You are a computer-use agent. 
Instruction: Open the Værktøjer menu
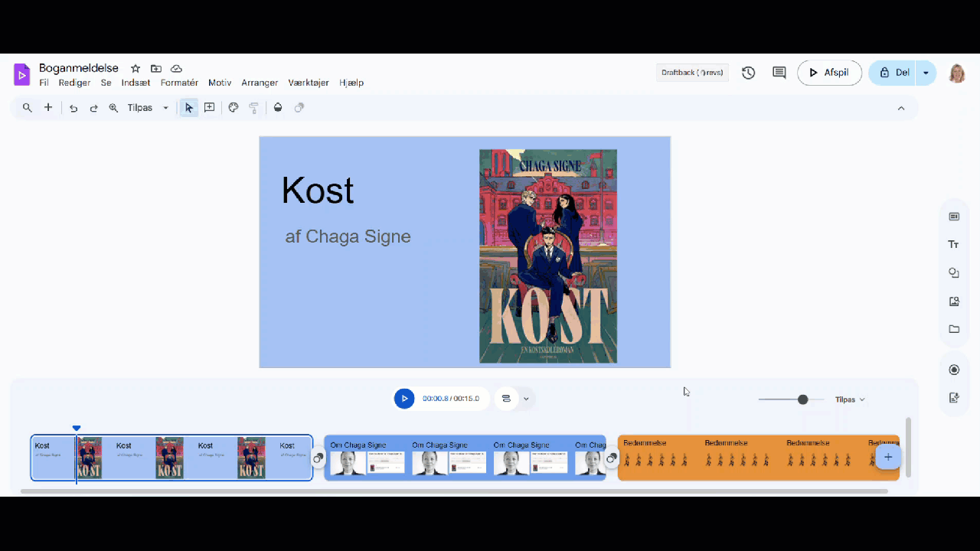click(309, 83)
